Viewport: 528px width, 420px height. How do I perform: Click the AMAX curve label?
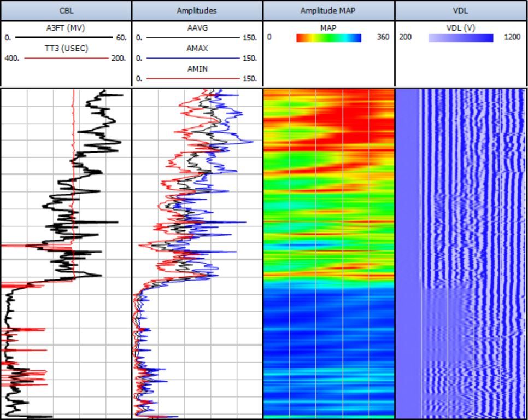pyautogui.click(x=197, y=49)
